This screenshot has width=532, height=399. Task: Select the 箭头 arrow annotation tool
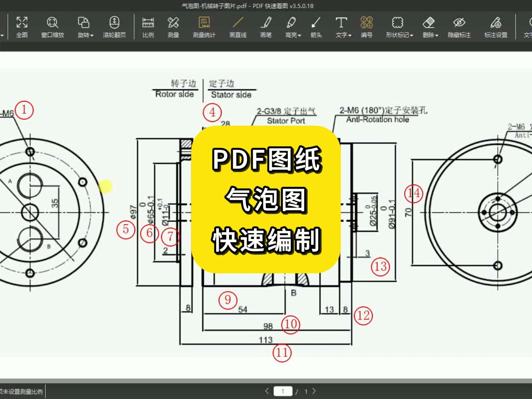pos(316,27)
